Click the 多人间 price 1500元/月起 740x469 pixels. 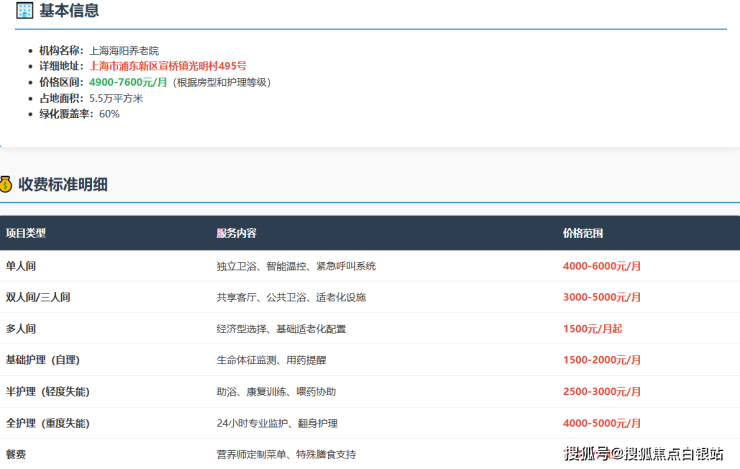(592, 329)
